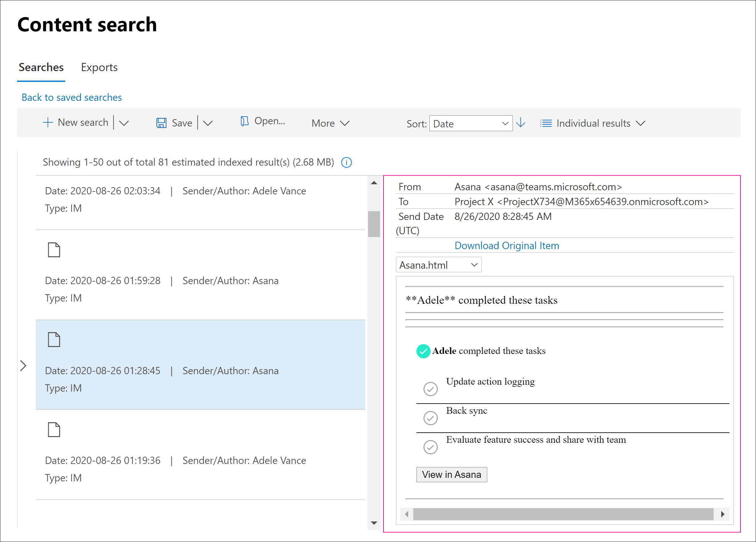
Task: Click the document file icon for 2020-08-26 01:28:45 result
Action: tap(53, 339)
